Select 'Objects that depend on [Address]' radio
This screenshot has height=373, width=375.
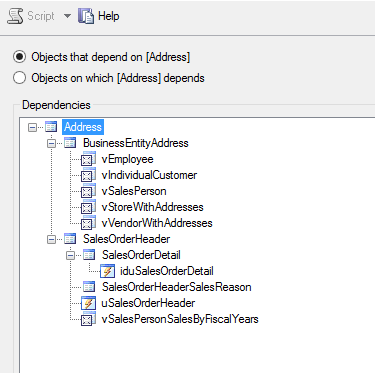[19, 57]
